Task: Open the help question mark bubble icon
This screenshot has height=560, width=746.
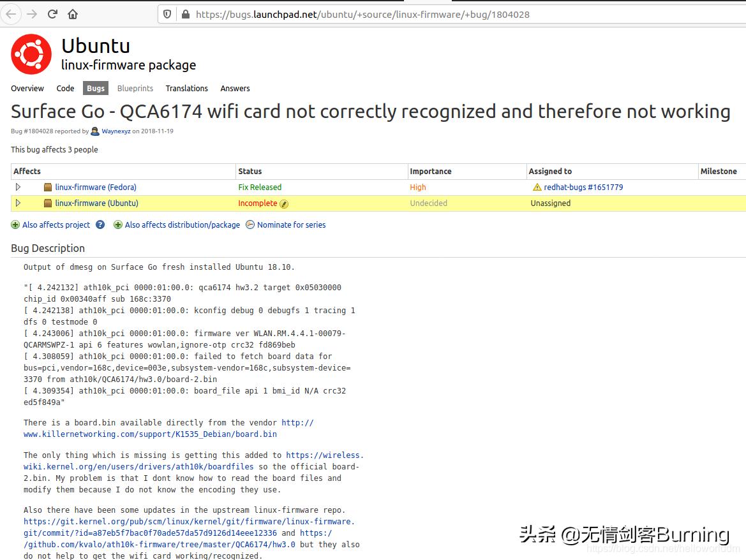Action: (x=100, y=225)
